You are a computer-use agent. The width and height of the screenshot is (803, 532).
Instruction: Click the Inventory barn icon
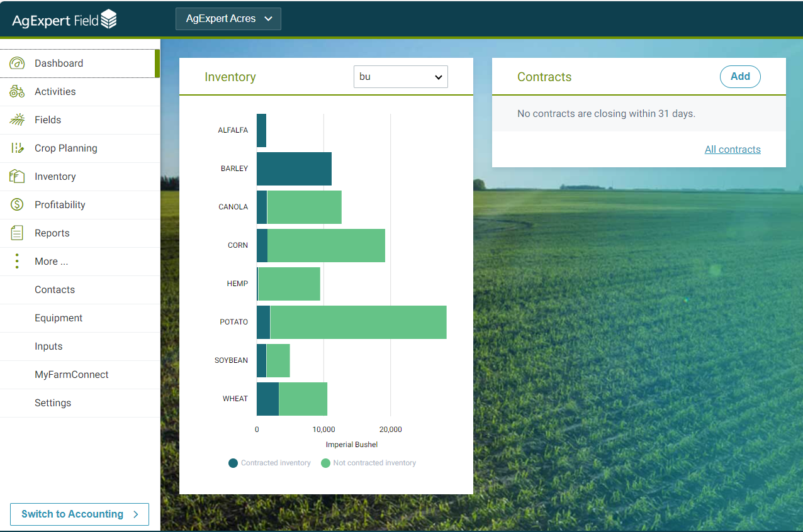click(x=17, y=177)
